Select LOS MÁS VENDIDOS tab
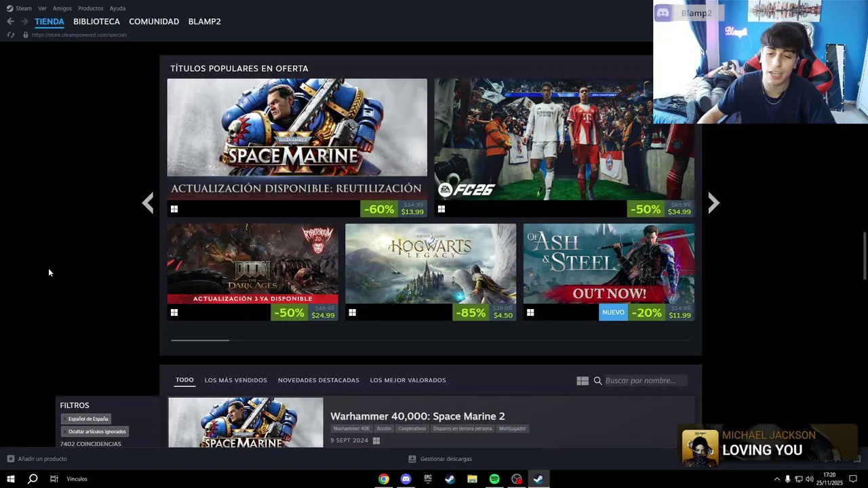Screen dimensions: 868x488 tap(235, 380)
